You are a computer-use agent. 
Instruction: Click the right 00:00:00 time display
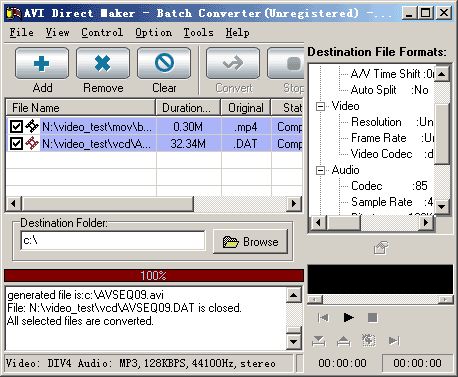417,363
